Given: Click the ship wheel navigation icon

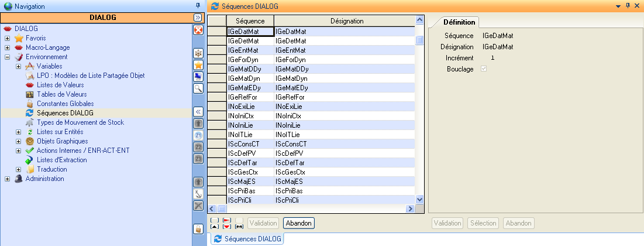Looking at the screenshot, I should [x=198, y=53].
